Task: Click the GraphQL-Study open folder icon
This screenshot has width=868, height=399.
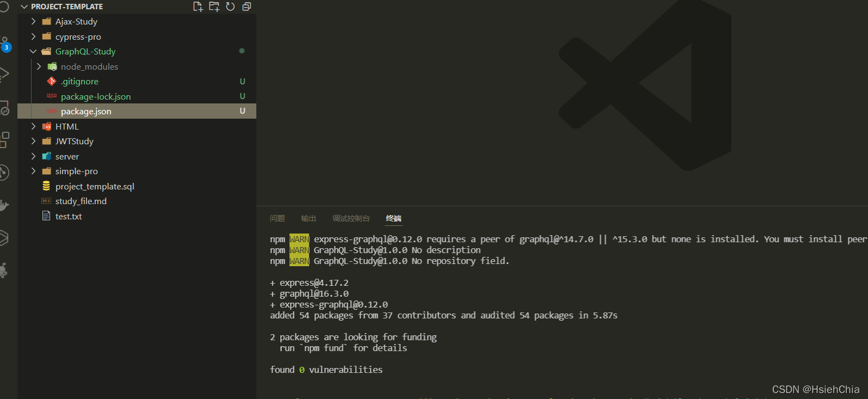Action: (47, 52)
